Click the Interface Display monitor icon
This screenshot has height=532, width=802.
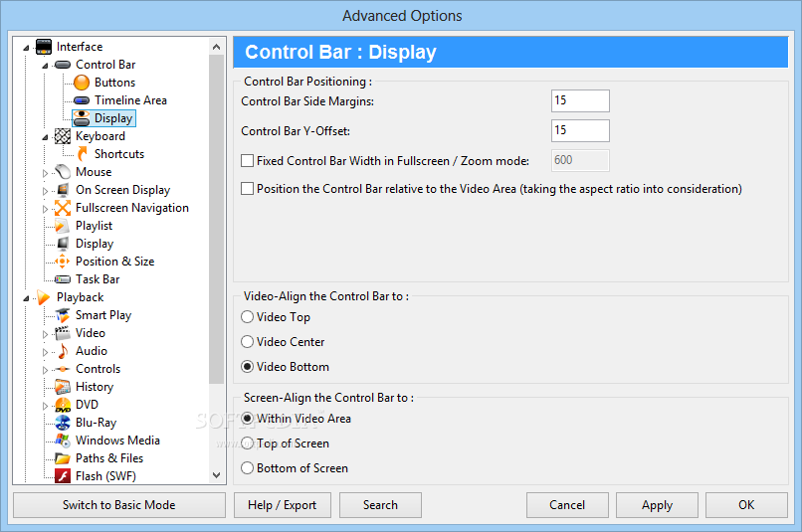click(63, 244)
